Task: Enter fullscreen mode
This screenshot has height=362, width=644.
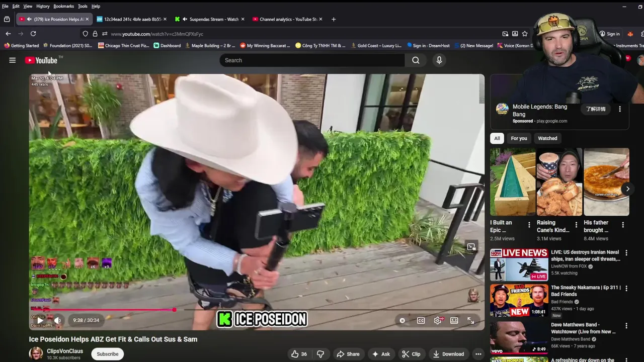Action: [x=471, y=320]
